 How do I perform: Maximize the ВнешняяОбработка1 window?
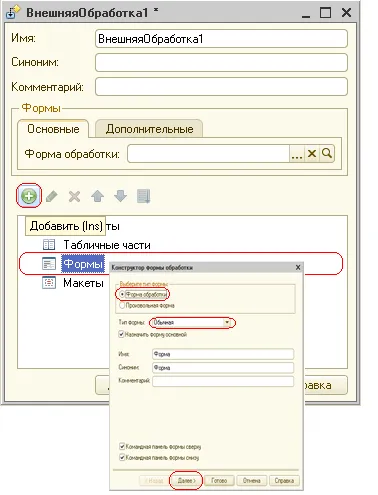click(325, 13)
